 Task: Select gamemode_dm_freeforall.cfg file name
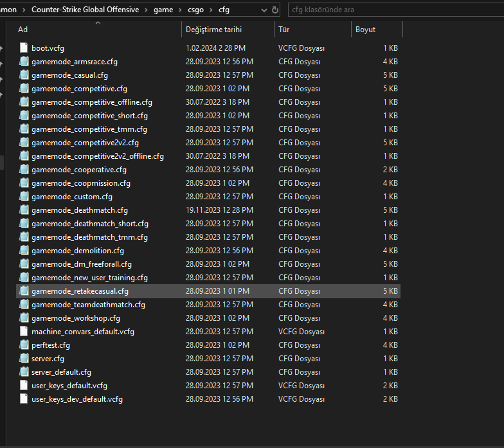click(x=82, y=264)
